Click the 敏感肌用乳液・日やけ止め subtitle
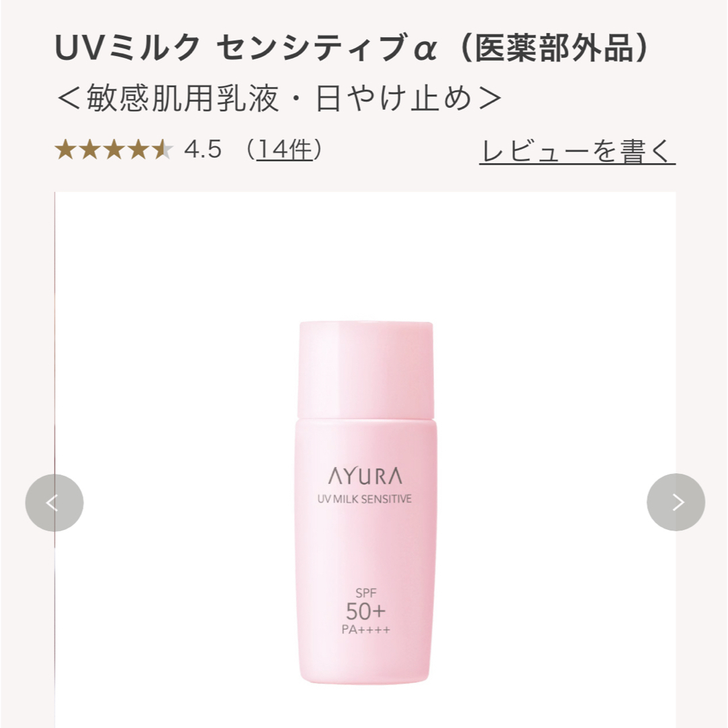The image size is (728, 728). (279, 98)
